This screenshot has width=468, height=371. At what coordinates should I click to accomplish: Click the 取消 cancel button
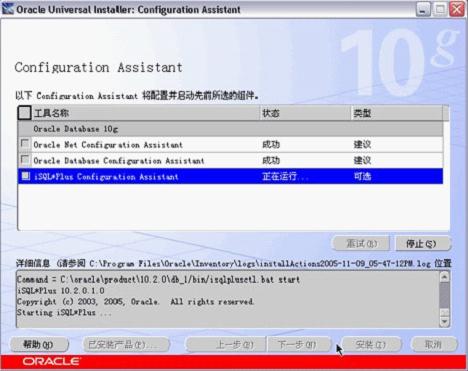433,344
